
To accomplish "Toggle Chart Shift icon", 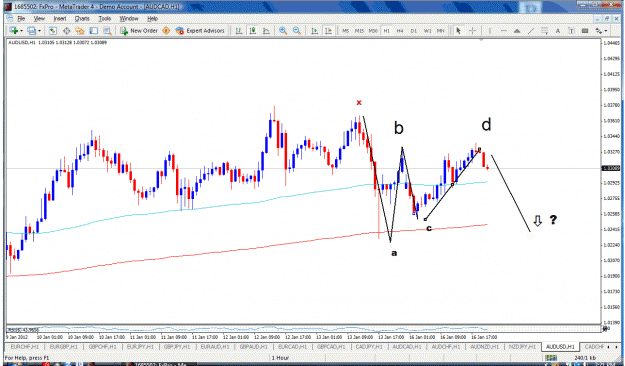I will pos(328,31).
